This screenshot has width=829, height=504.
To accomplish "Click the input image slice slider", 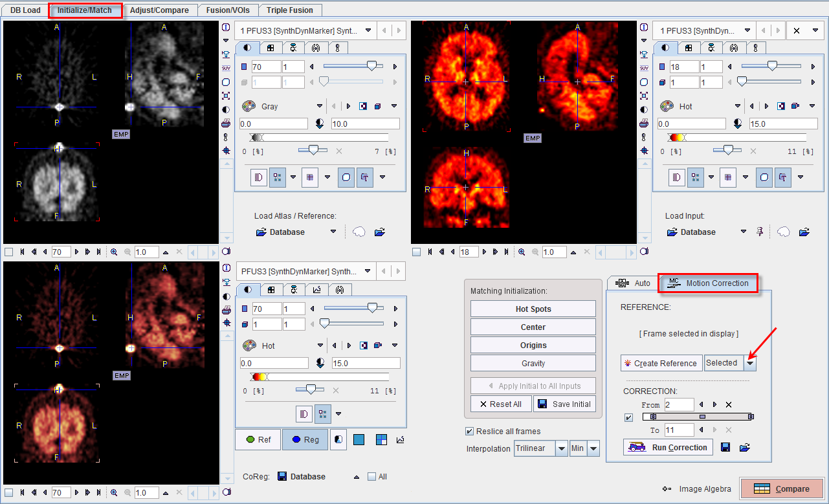I will pyautogui.click(x=771, y=66).
